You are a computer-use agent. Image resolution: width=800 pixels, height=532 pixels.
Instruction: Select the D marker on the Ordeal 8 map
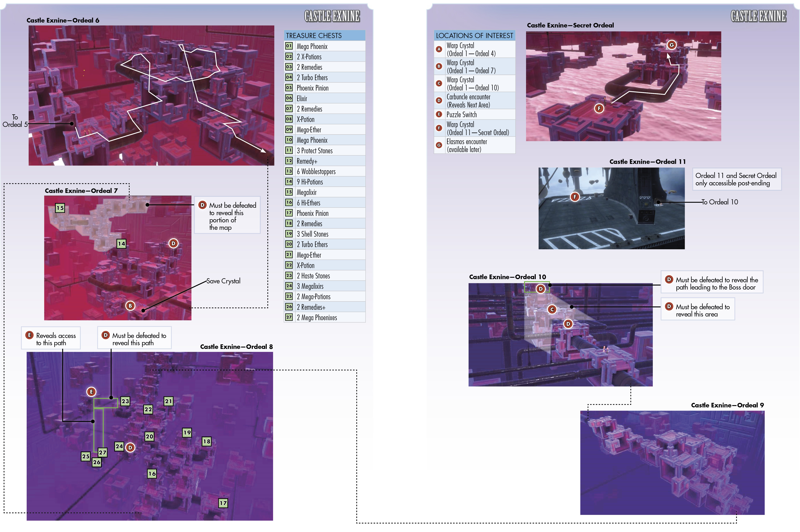pyautogui.click(x=130, y=448)
